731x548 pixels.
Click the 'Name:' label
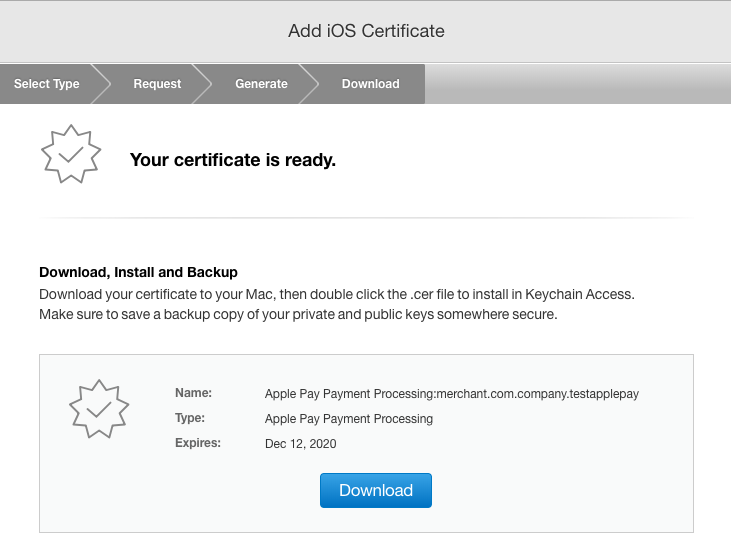(x=193, y=393)
